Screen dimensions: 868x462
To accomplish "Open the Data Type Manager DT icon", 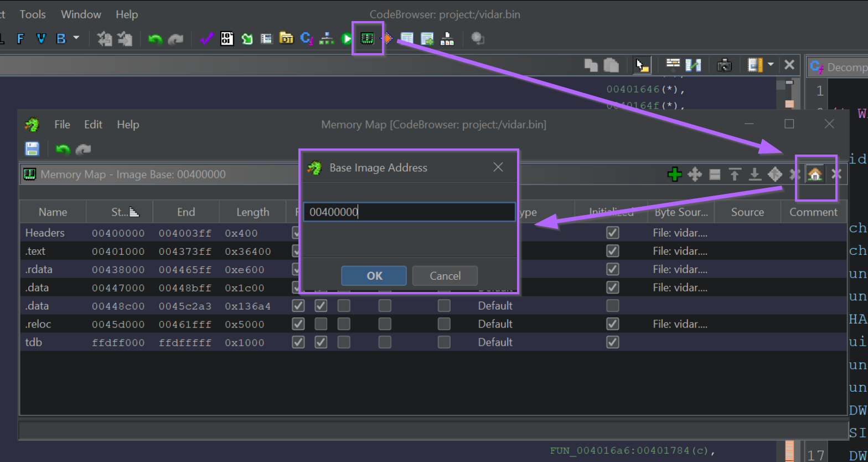I will (x=286, y=38).
